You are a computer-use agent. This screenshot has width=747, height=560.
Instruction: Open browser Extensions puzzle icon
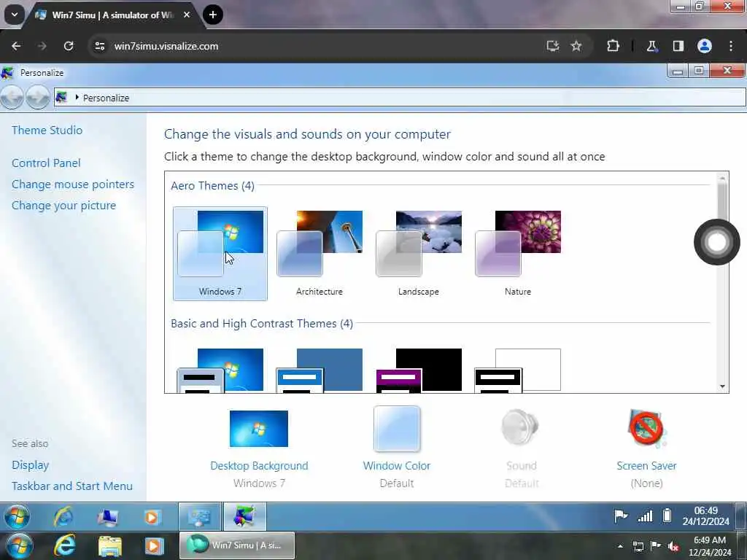(613, 46)
